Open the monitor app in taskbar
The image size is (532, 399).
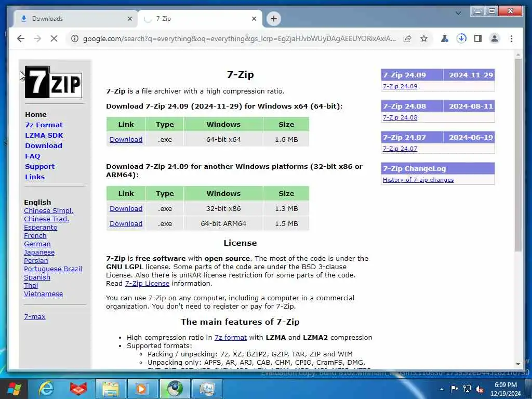tap(207, 389)
